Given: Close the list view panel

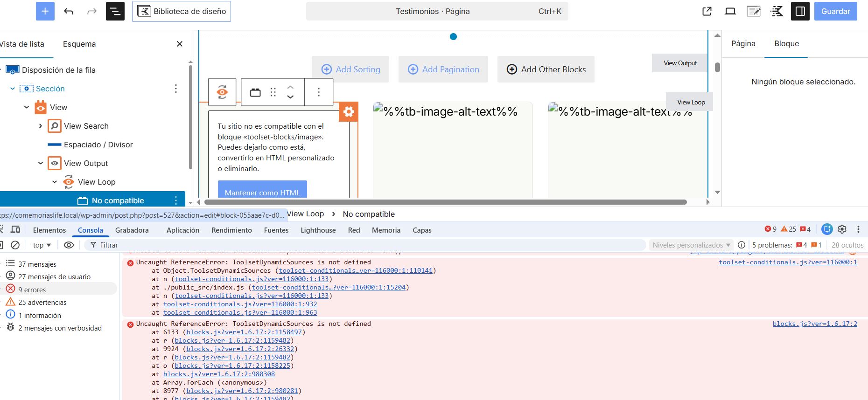Looking at the screenshot, I should coord(180,44).
